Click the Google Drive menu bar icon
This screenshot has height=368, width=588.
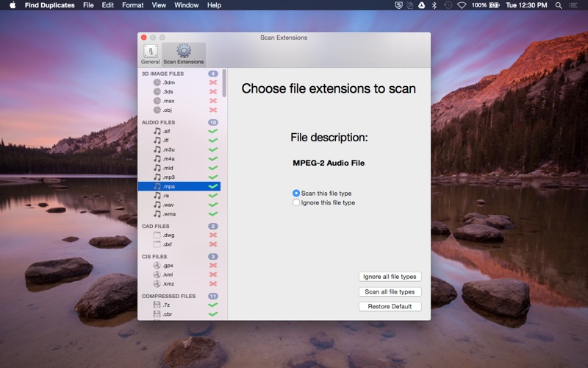[x=421, y=5]
